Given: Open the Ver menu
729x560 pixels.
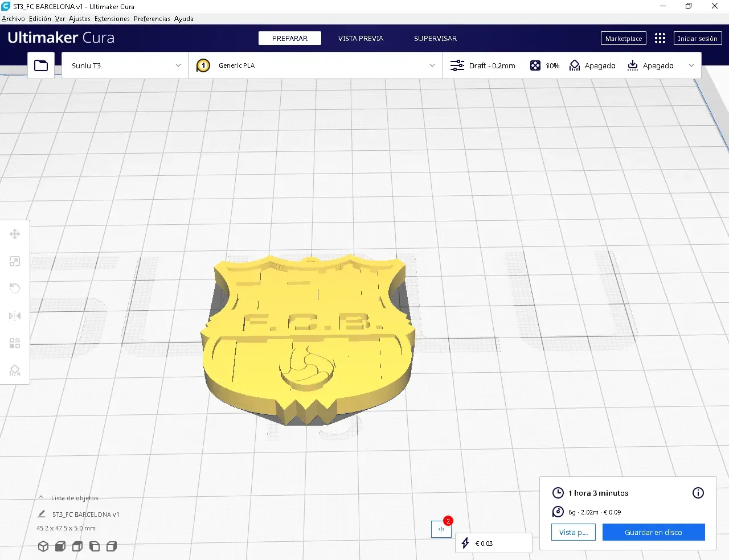Looking at the screenshot, I should (x=60, y=19).
